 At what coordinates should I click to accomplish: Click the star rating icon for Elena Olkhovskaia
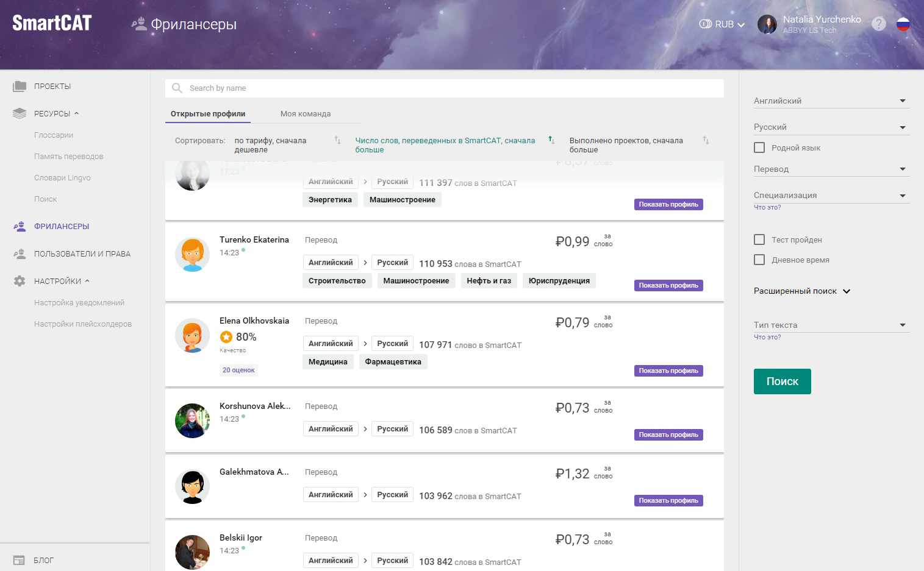tap(226, 337)
